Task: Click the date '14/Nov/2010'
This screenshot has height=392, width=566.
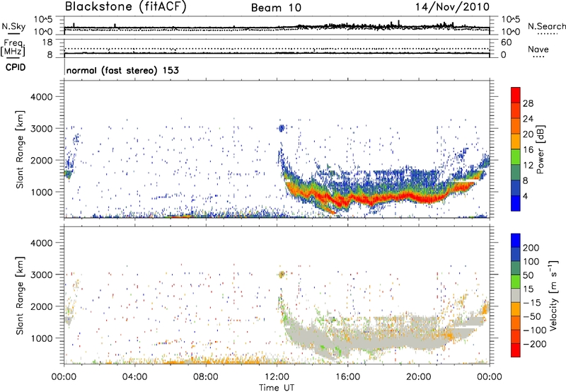Action: [x=452, y=7]
